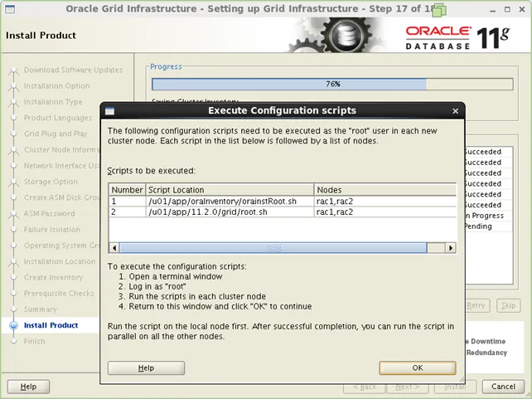Click the Number column header
The width and height of the screenshot is (532, 399).
[127, 190]
